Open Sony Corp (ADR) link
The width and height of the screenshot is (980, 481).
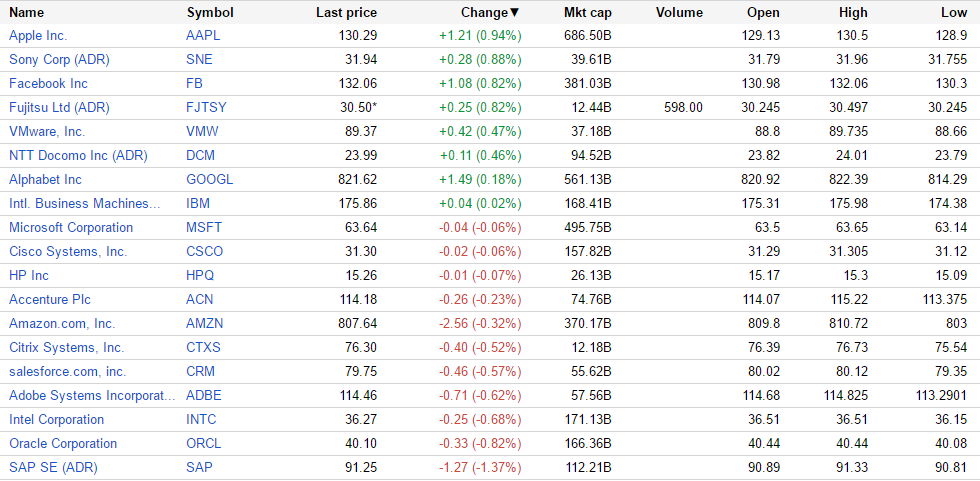tap(59, 60)
